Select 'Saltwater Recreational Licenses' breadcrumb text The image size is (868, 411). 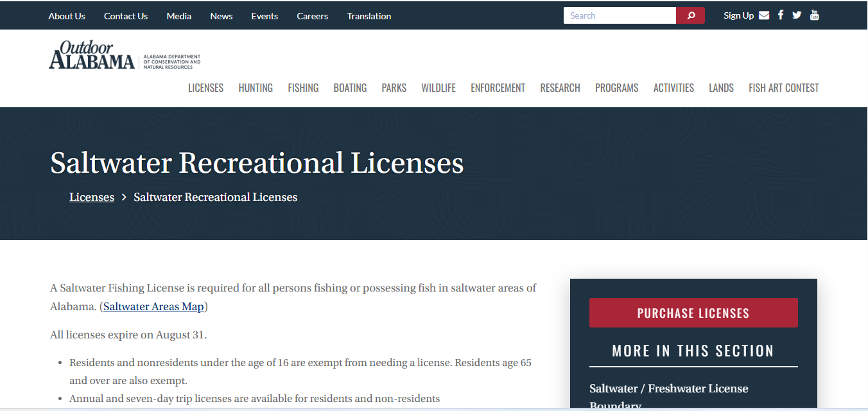coord(216,197)
